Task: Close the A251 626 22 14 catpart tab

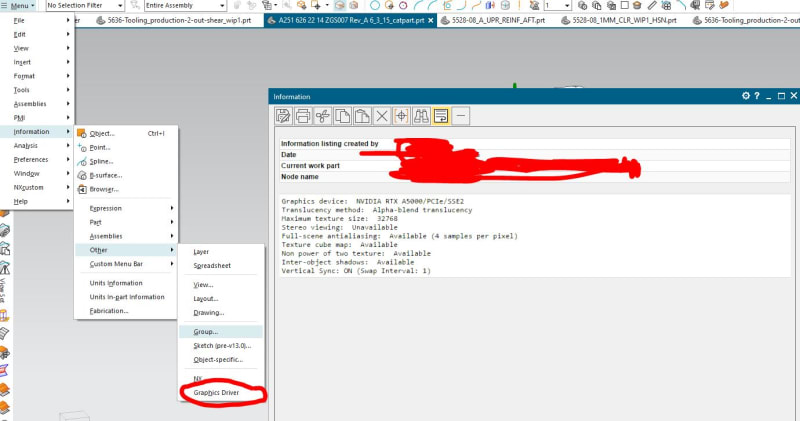Action: (431, 20)
